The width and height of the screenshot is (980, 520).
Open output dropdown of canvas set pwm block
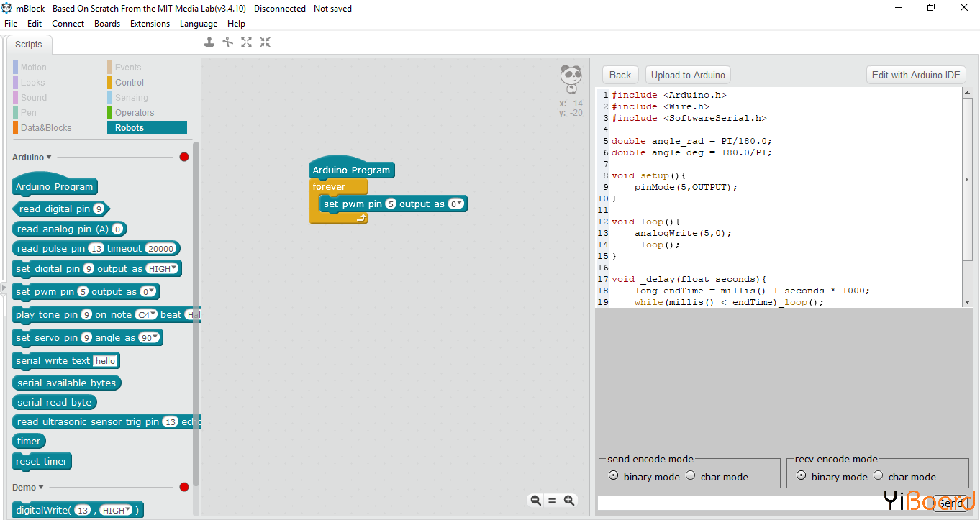pyautogui.click(x=455, y=204)
